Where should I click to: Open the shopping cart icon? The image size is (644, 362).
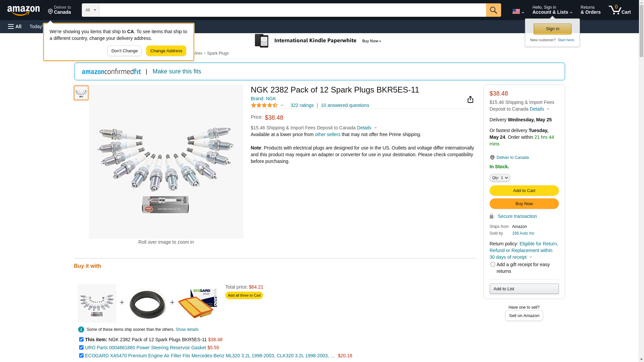pyautogui.click(x=619, y=10)
